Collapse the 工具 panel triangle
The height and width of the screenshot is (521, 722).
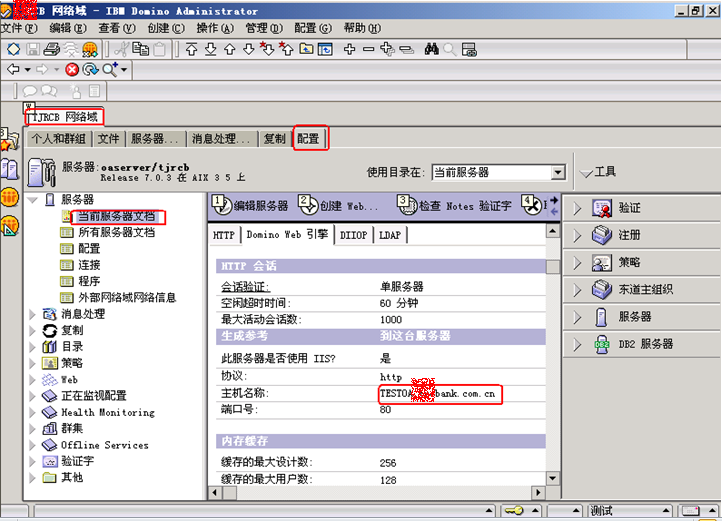click(x=586, y=174)
